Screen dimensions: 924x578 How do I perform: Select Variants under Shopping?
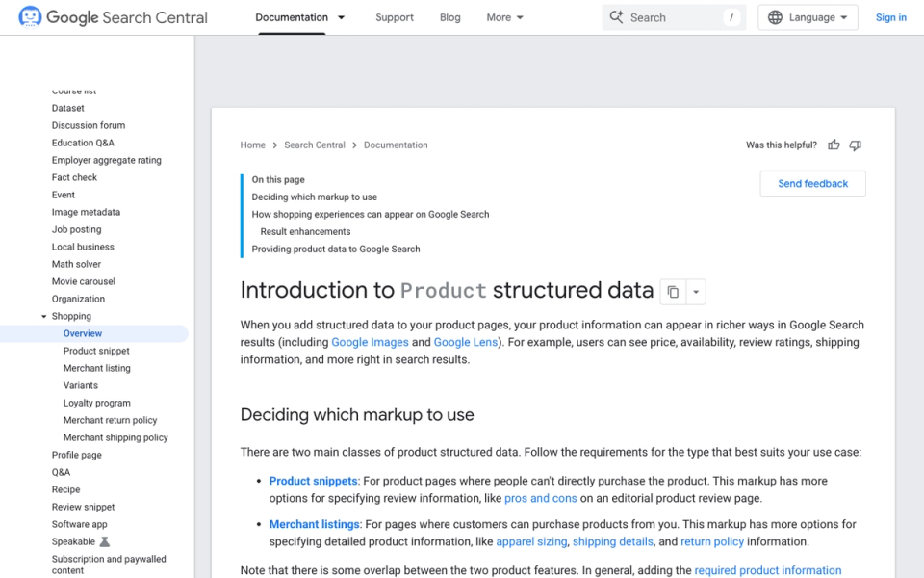pyautogui.click(x=81, y=385)
